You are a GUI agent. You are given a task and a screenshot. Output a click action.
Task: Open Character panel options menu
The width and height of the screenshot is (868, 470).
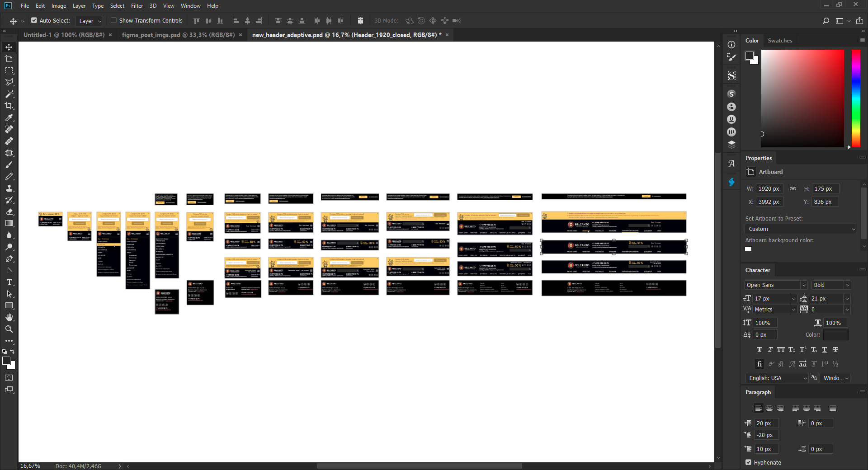[862, 270]
